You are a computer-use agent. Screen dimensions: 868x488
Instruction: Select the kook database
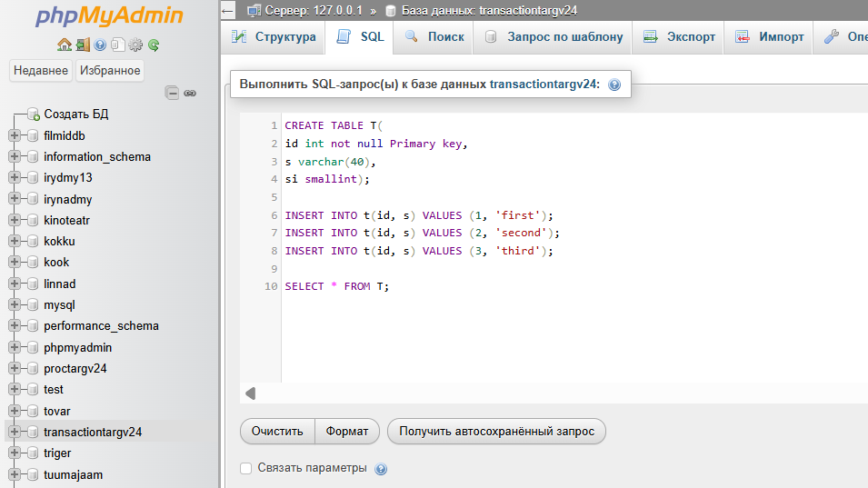pyautogui.click(x=56, y=263)
